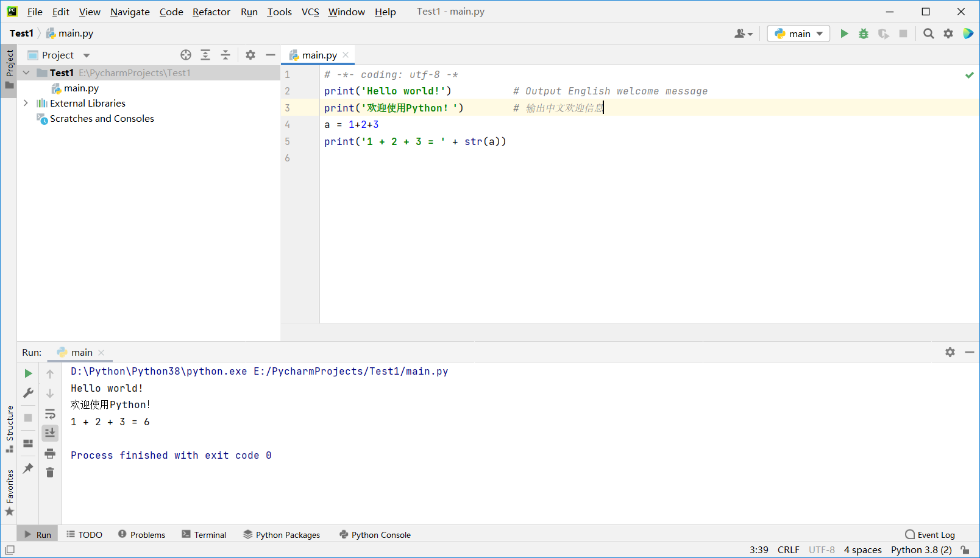This screenshot has height=558, width=980.
Task: Open the VCS menu
Action: point(310,12)
